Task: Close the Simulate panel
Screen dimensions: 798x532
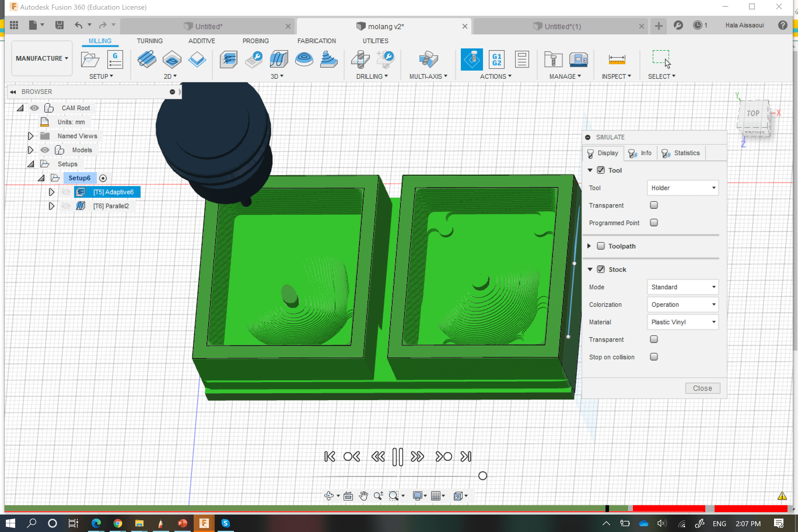Action: tap(702, 388)
